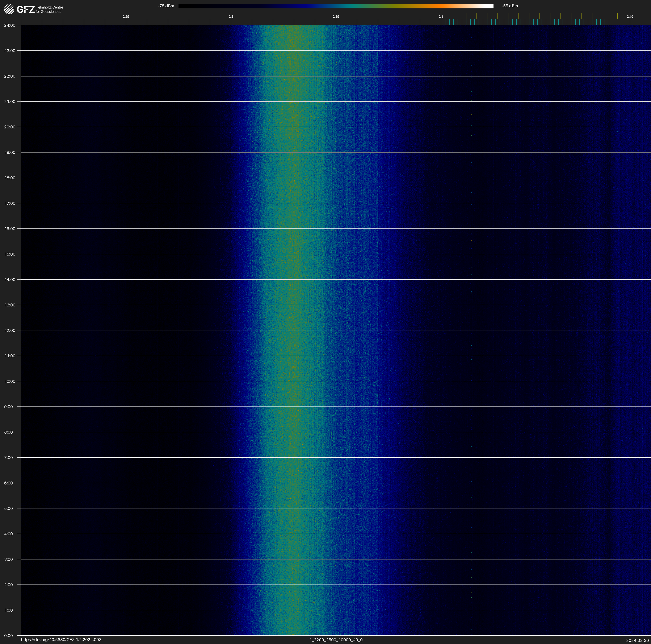Click the 21:00 time axis label

(10, 102)
